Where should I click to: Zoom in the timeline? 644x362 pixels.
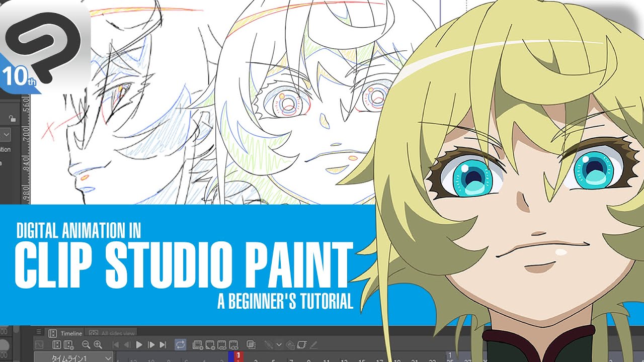point(98,344)
